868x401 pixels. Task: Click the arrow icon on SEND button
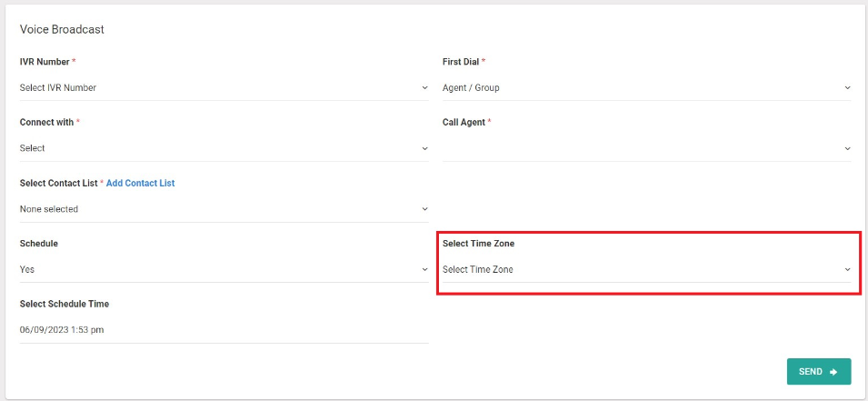point(833,372)
